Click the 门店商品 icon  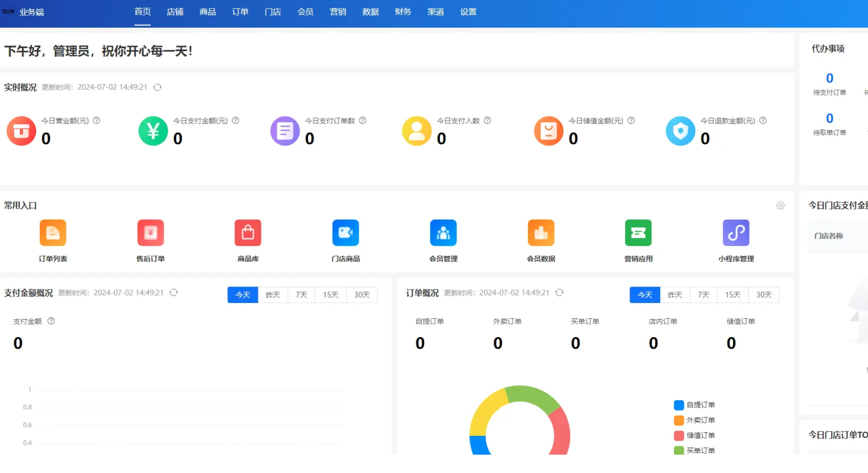pyautogui.click(x=345, y=233)
